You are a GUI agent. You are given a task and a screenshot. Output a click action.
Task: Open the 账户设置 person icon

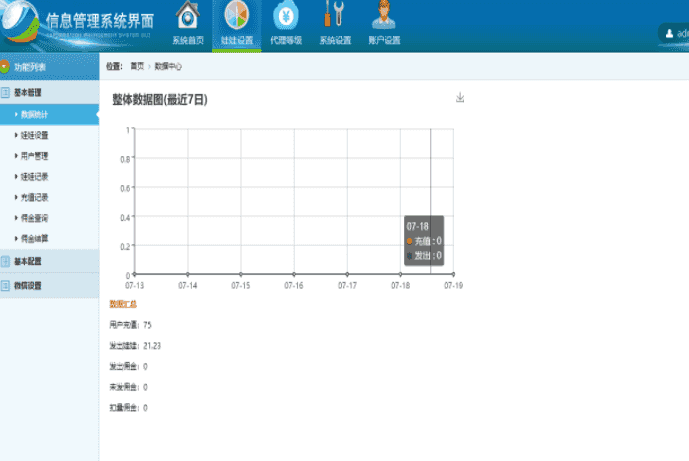click(384, 16)
